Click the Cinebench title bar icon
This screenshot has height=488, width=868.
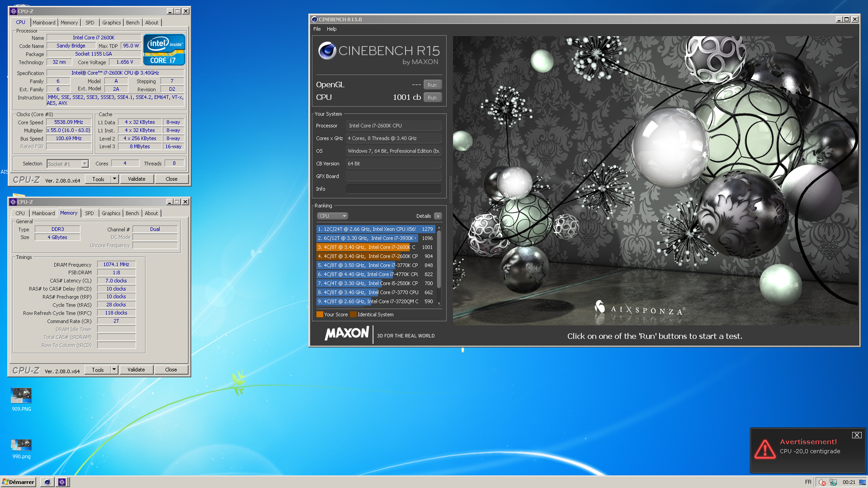314,19
